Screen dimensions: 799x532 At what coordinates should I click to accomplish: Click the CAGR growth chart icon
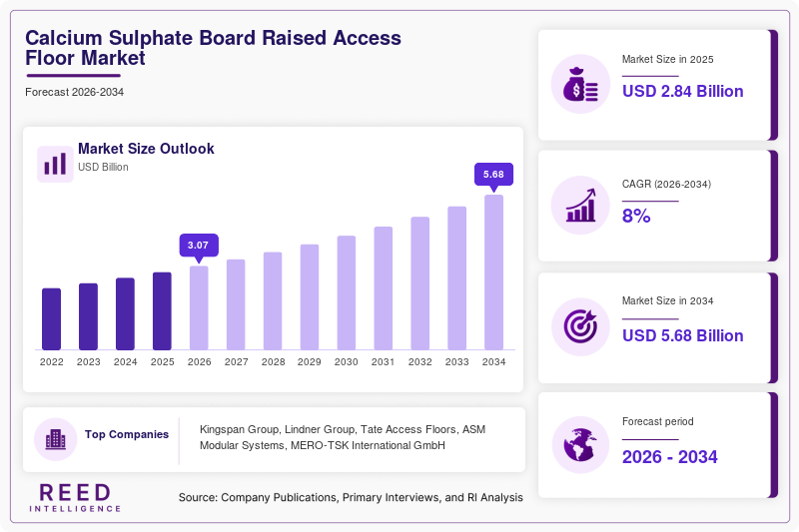[580, 206]
